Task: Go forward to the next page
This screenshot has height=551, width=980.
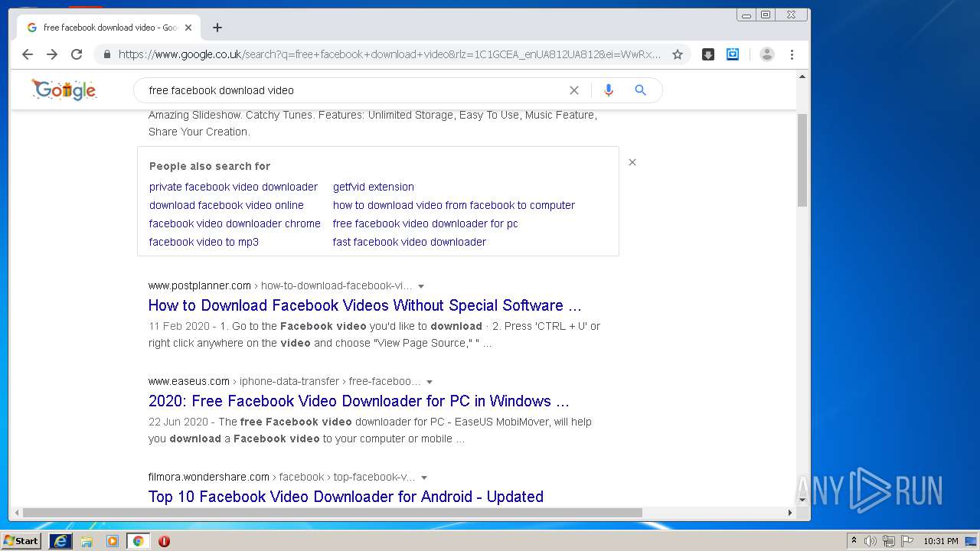Action: (x=52, y=54)
